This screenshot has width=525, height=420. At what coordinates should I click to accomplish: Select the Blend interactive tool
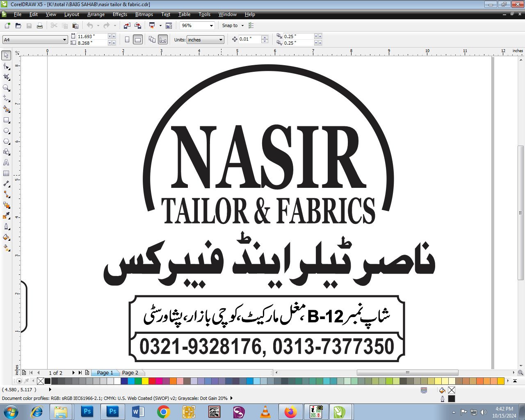click(x=6, y=205)
